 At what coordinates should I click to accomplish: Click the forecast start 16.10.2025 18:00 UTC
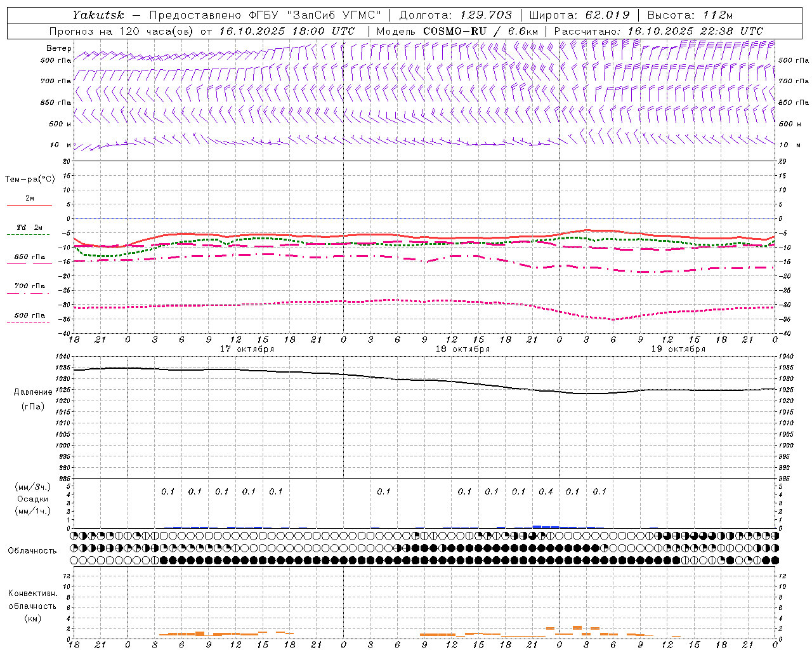point(287,31)
